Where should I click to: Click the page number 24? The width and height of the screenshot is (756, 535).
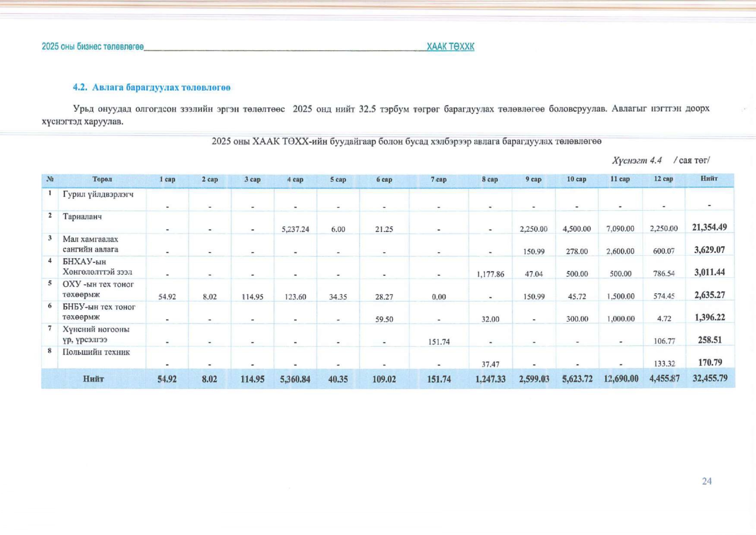(x=706, y=481)
